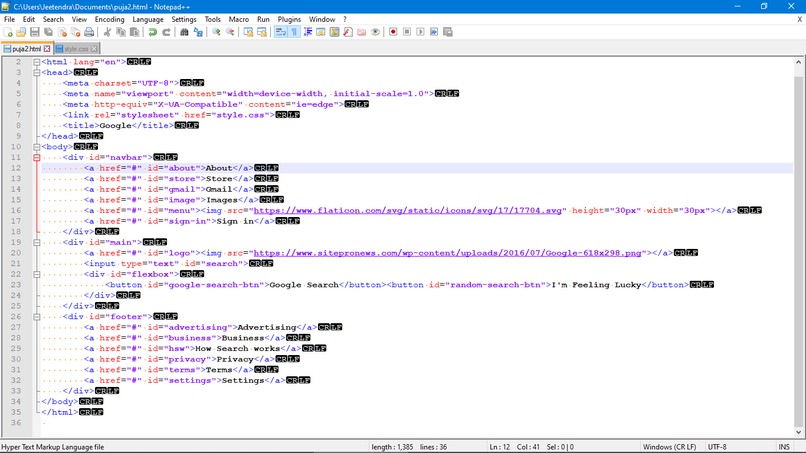
Task: Click the Copy toolbar icon
Action: pyautogui.click(x=121, y=32)
